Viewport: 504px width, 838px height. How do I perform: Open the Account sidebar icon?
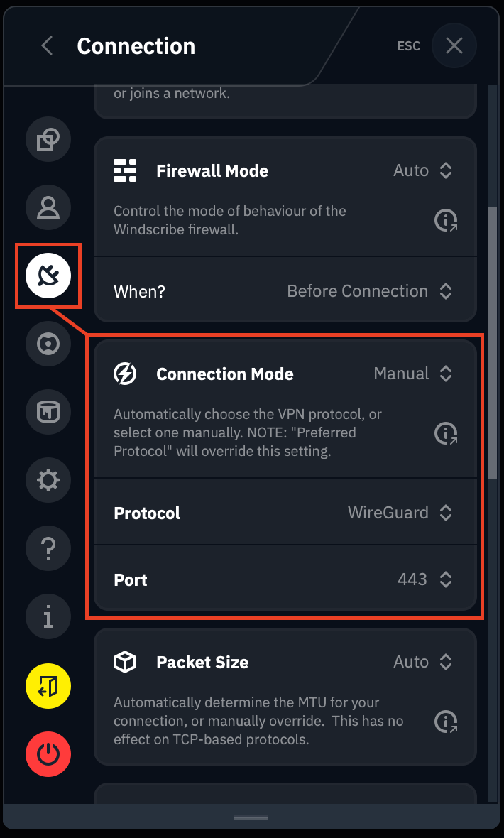click(48, 207)
